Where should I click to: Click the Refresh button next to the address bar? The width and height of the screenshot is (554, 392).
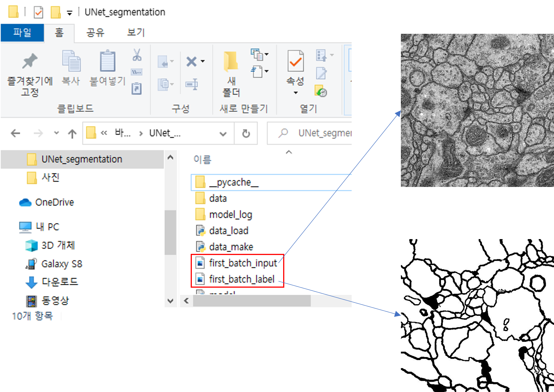[x=246, y=133]
